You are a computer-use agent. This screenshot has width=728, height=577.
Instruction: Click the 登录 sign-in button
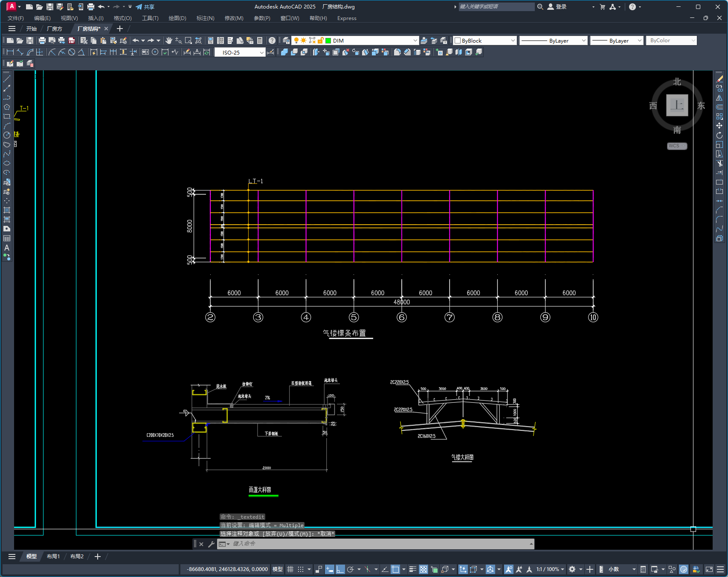(557, 7)
